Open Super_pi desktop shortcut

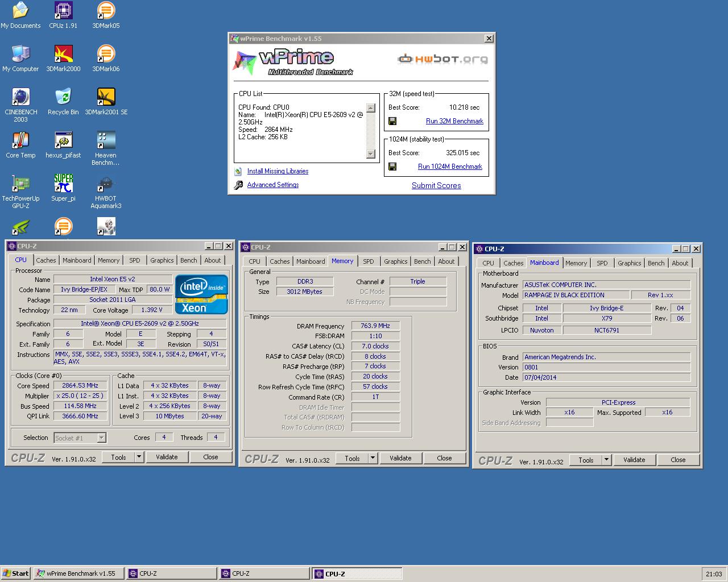pyautogui.click(x=63, y=188)
